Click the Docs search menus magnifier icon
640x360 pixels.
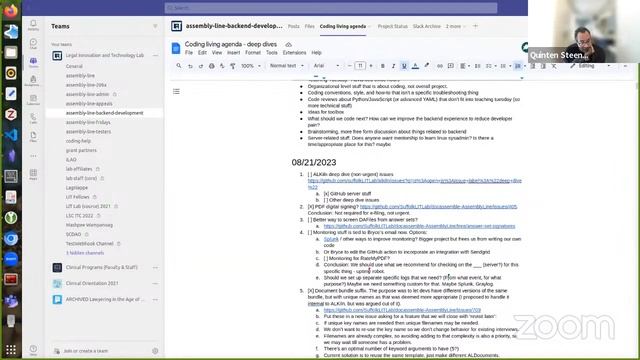(179, 66)
